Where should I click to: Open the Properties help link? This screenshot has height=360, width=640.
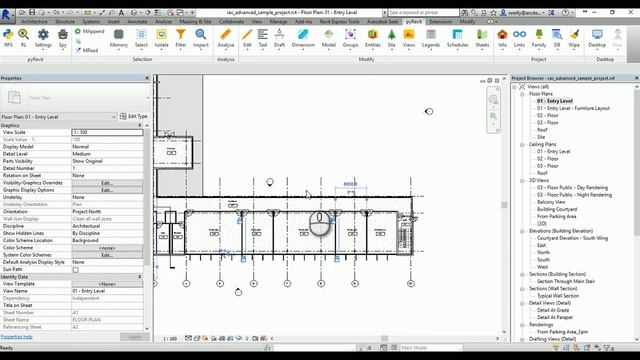[17, 337]
